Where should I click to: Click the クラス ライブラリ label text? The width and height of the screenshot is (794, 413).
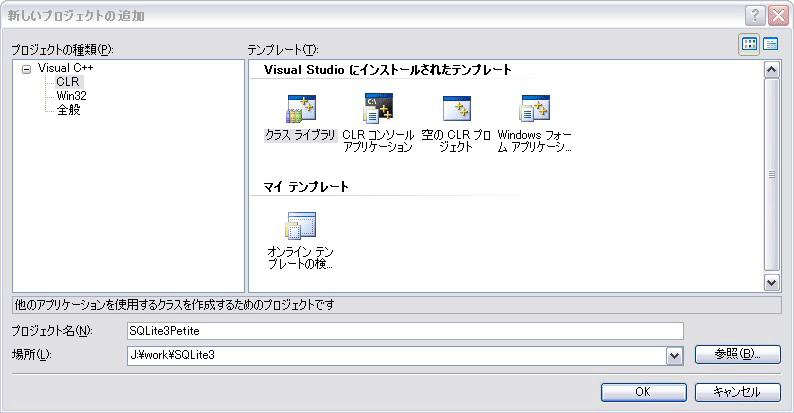301,135
